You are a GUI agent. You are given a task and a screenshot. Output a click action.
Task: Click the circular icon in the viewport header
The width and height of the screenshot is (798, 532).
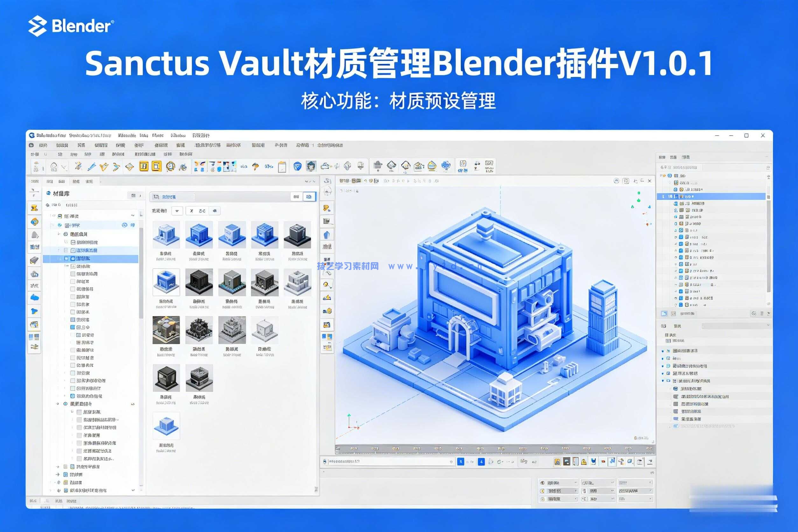616,181
